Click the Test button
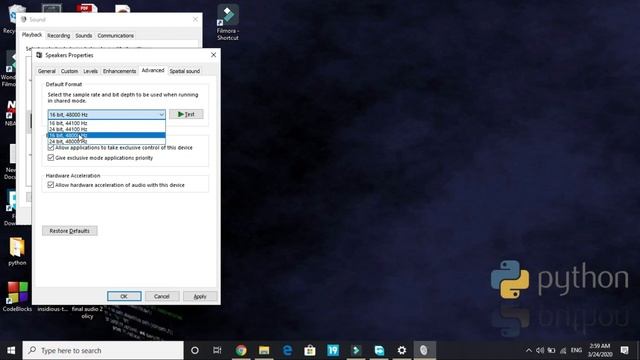The image size is (640, 360). pos(186,114)
